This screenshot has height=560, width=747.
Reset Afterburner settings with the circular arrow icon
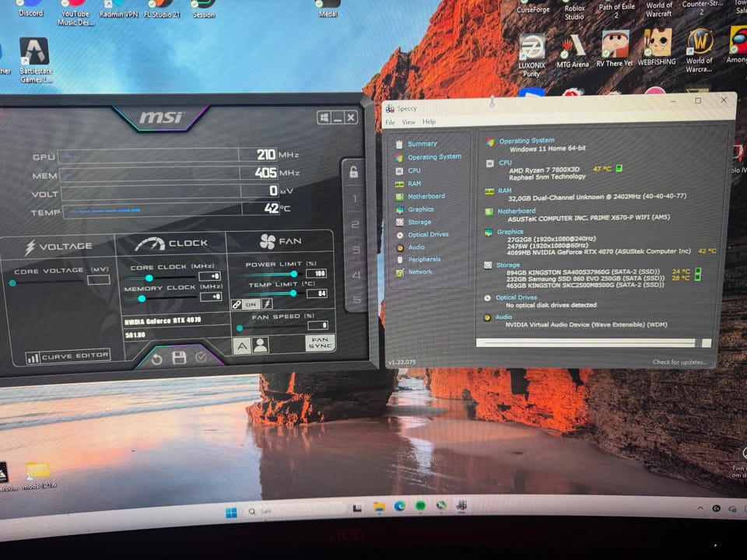[x=156, y=359]
